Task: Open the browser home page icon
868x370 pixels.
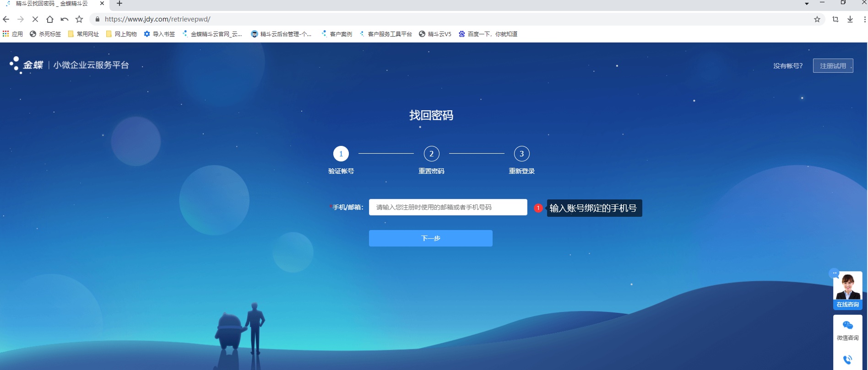Action: [x=50, y=19]
